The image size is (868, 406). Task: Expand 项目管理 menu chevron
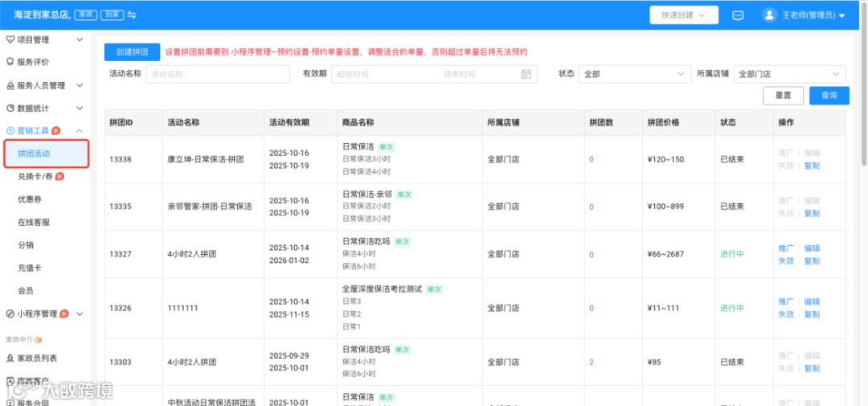[x=79, y=39]
